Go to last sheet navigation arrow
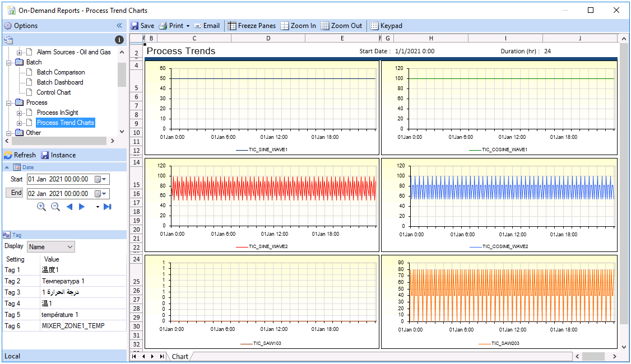Viewport: 631px width, 364px height. (162, 356)
